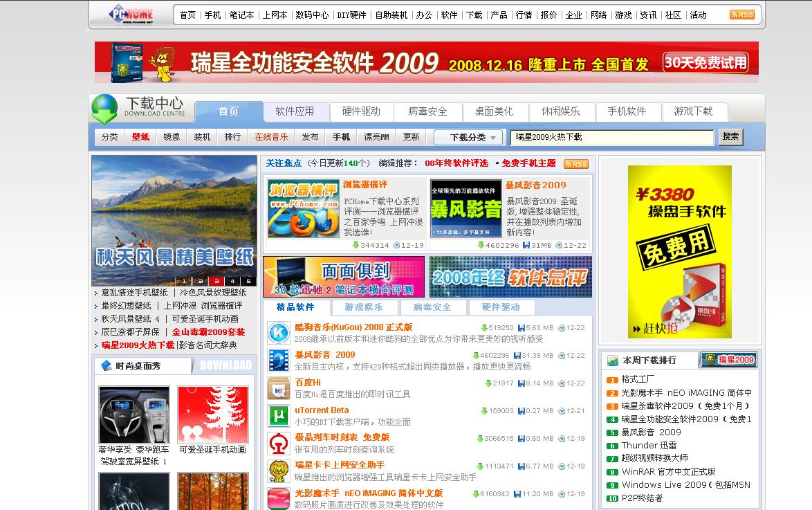Switch to the 病毒安全 top tab

click(x=427, y=111)
